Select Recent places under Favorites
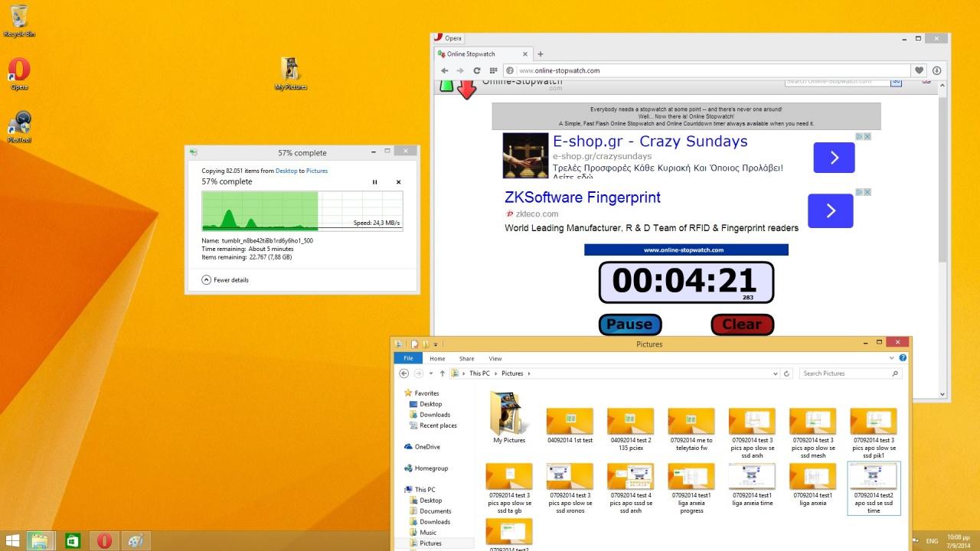This screenshot has height=551, width=980. pyautogui.click(x=438, y=425)
